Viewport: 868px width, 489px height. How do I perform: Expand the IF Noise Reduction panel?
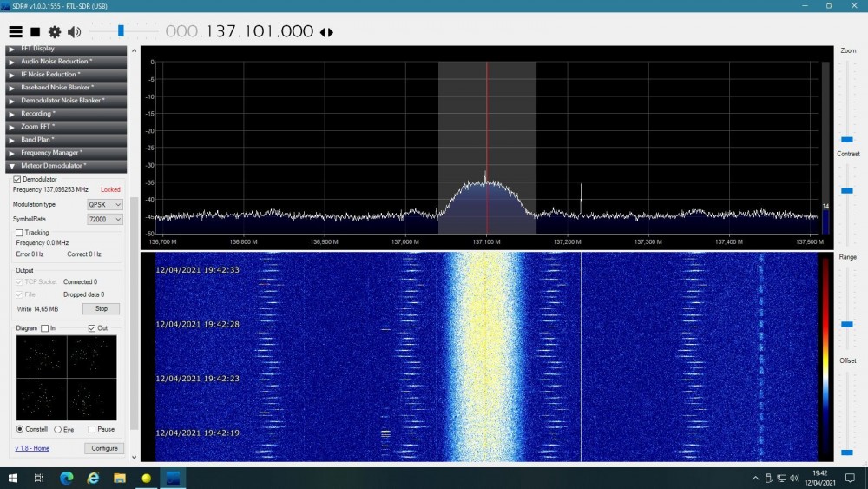(66, 74)
